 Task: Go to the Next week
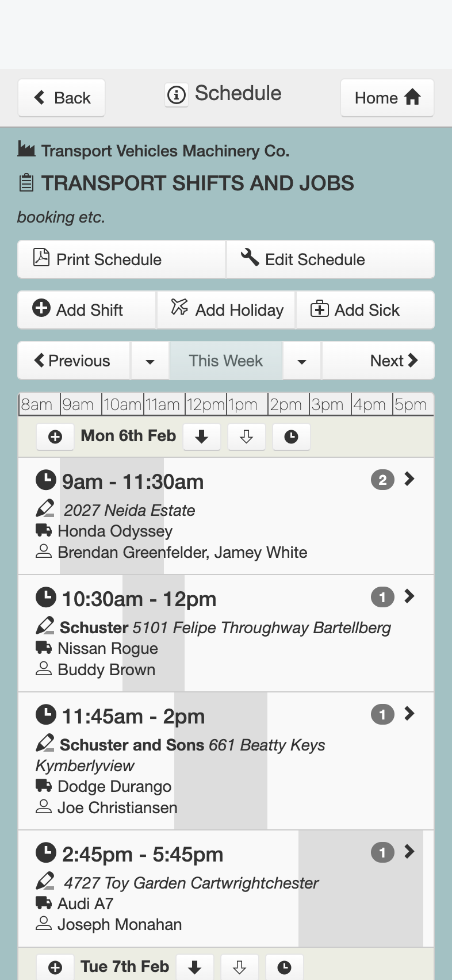click(x=378, y=361)
